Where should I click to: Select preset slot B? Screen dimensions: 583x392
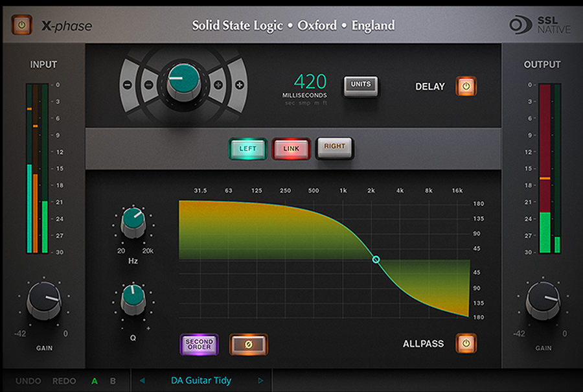(x=113, y=381)
